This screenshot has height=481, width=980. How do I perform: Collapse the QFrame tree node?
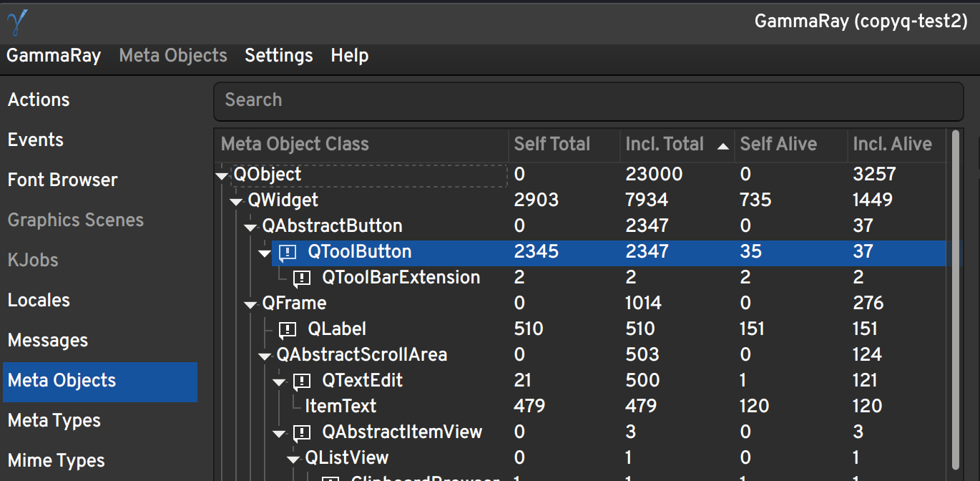[250, 304]
